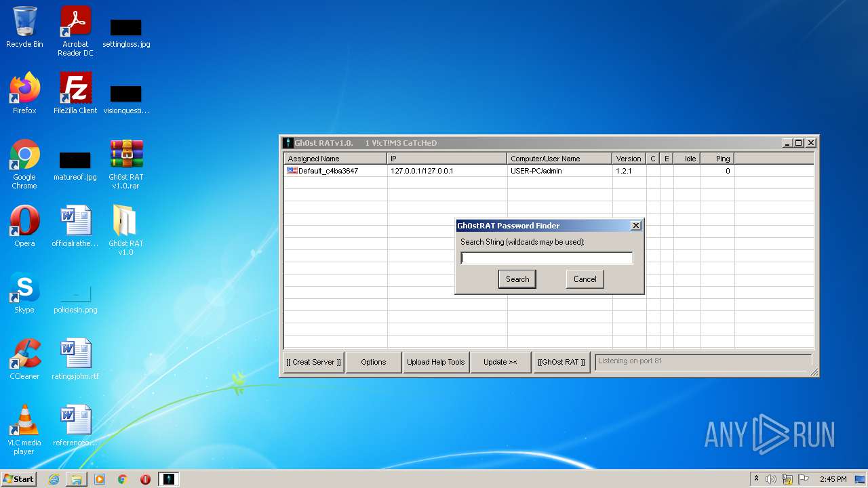Viewport: 868px width, 488px height.
Task: Sort by Idle column header
Action: pos(688,159)
